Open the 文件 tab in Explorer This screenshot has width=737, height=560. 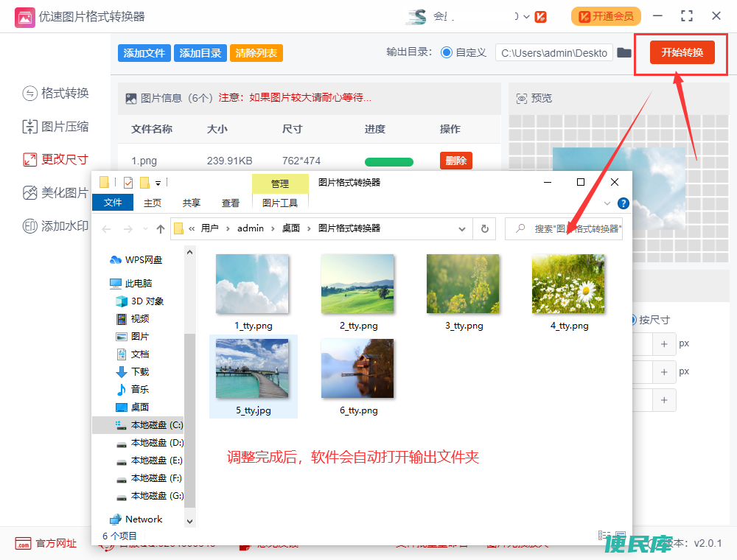pos(113,203)
